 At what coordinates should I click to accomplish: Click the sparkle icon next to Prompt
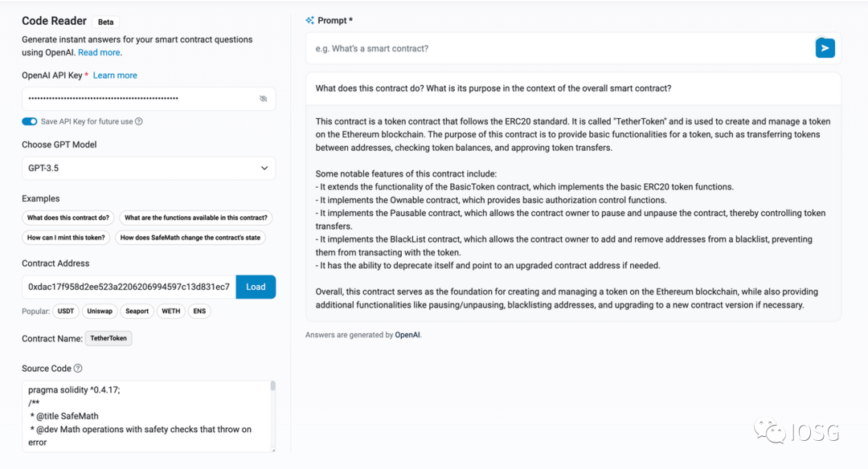coord(309,20)
